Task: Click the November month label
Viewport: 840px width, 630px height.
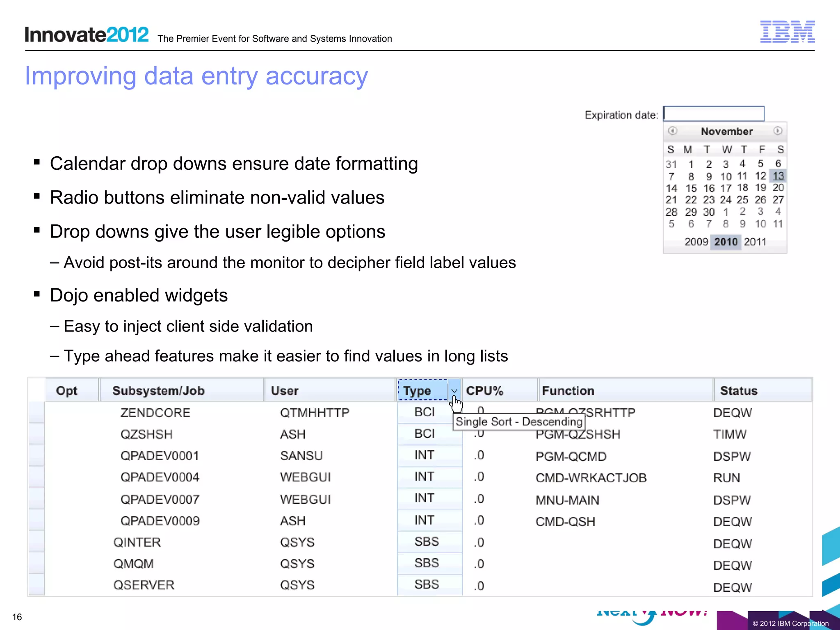Action: 726,131
